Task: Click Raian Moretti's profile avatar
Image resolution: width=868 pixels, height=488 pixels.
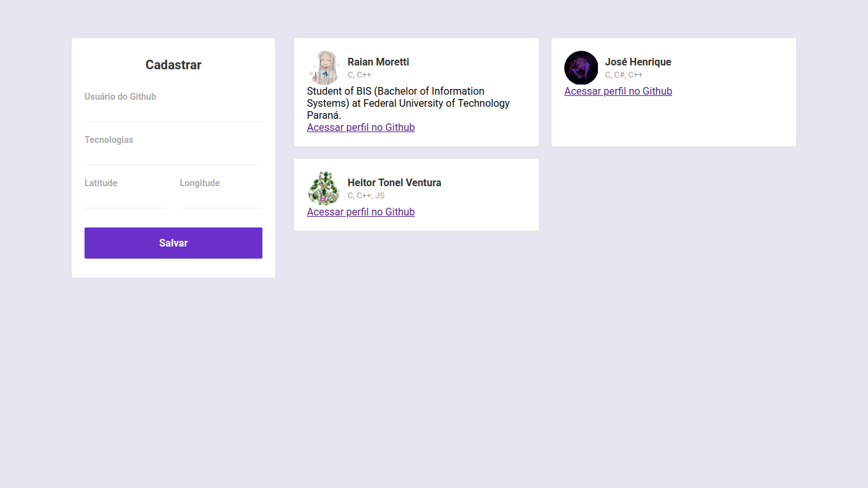Action: tap(324, 68)
